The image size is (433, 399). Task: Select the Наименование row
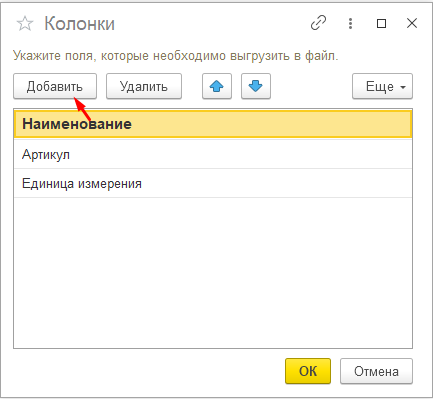213,124
